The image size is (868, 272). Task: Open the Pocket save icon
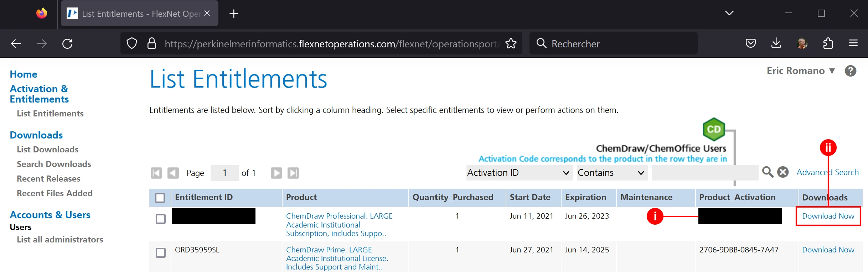tap(751, 43)
